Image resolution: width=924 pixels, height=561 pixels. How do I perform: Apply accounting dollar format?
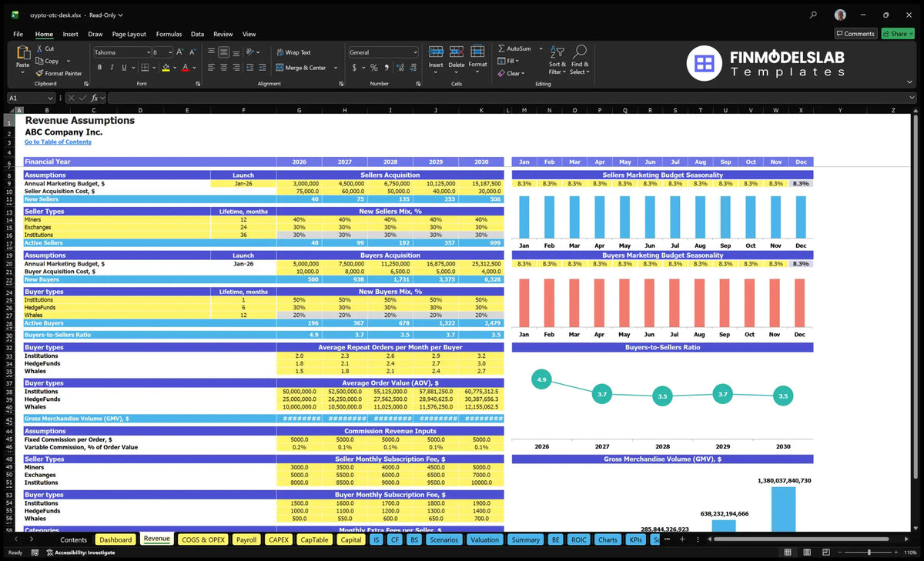pos(354,68)
